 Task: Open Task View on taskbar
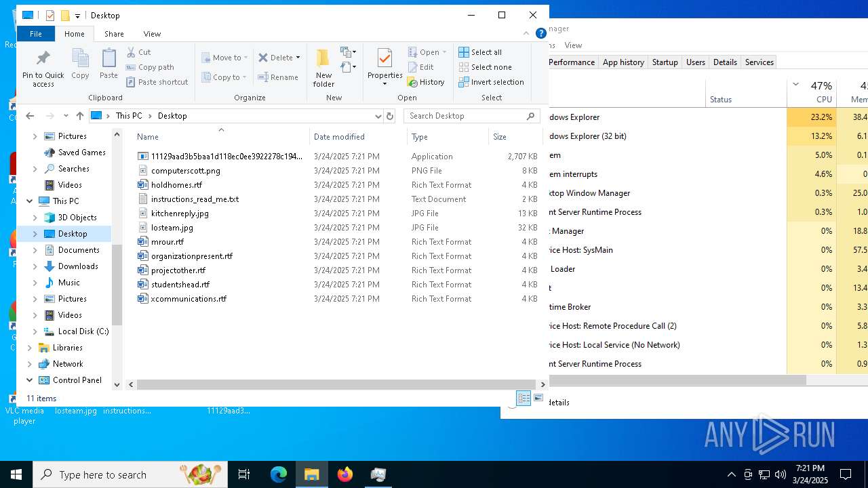244,474
